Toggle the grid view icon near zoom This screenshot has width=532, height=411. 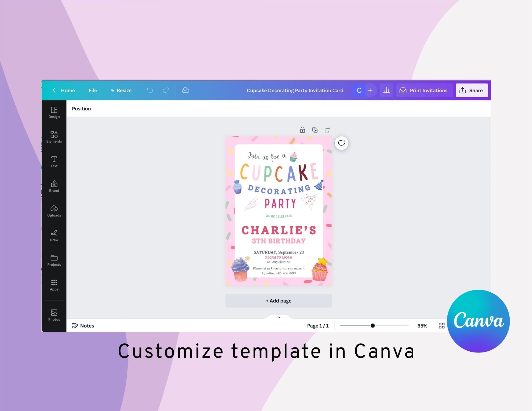pyautogui.click(x=442, y=326)
